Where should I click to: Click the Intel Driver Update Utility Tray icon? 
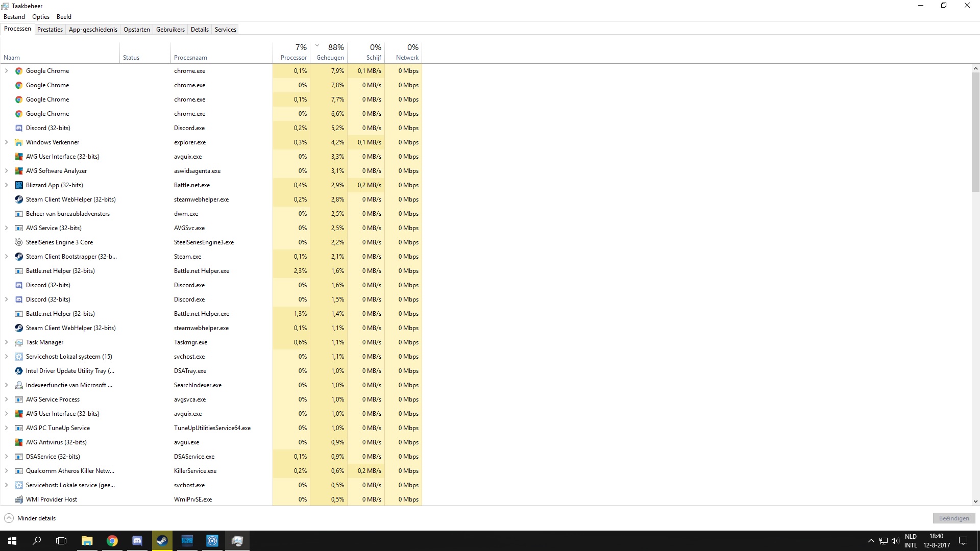pyautogui.click(x=19, y=371)
